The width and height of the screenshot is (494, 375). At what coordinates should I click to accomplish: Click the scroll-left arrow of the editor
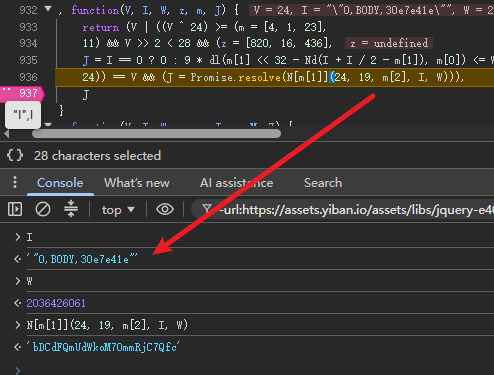(7, 134)
